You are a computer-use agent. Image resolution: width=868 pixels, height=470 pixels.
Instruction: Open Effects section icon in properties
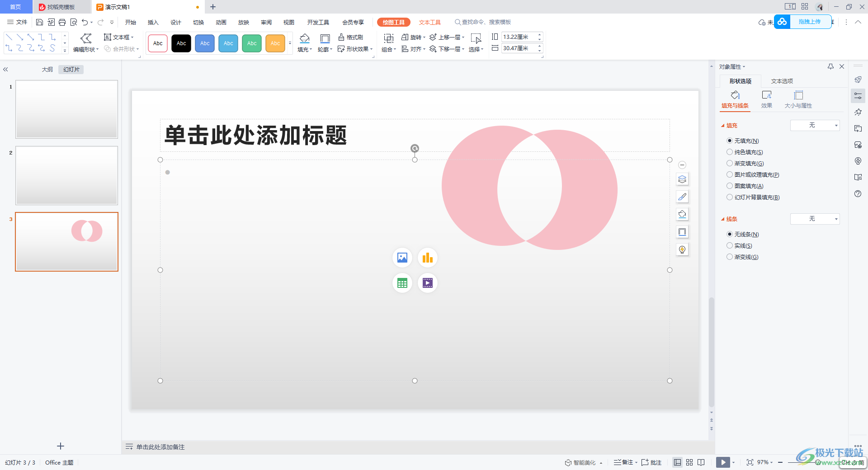tap(767, 99)
